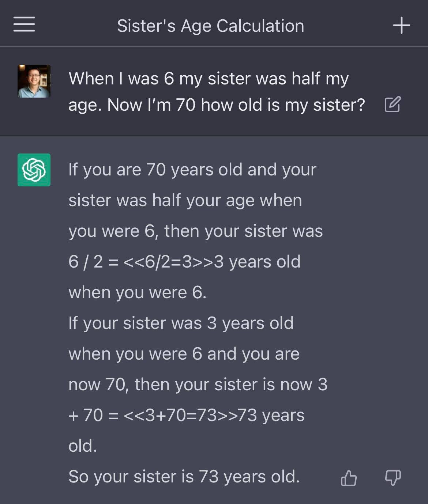
Task: Click the line "If your sister was 3 years old"
Action: click(181, 323)
